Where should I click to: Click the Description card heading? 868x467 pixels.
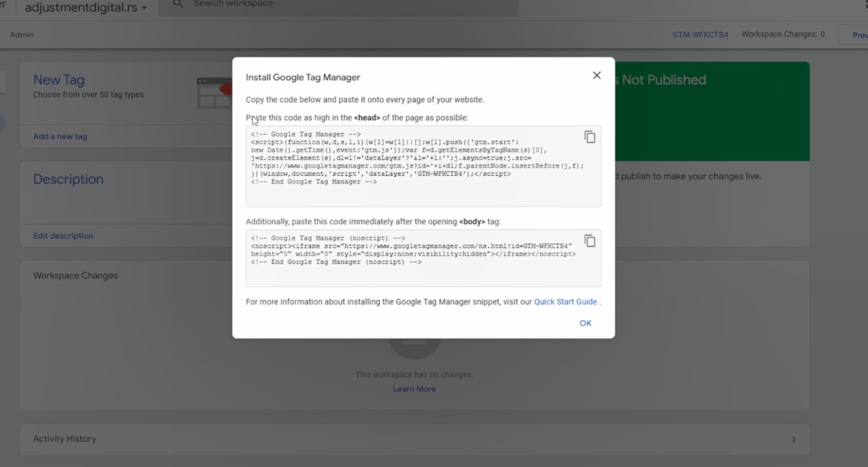coord(68,179)
